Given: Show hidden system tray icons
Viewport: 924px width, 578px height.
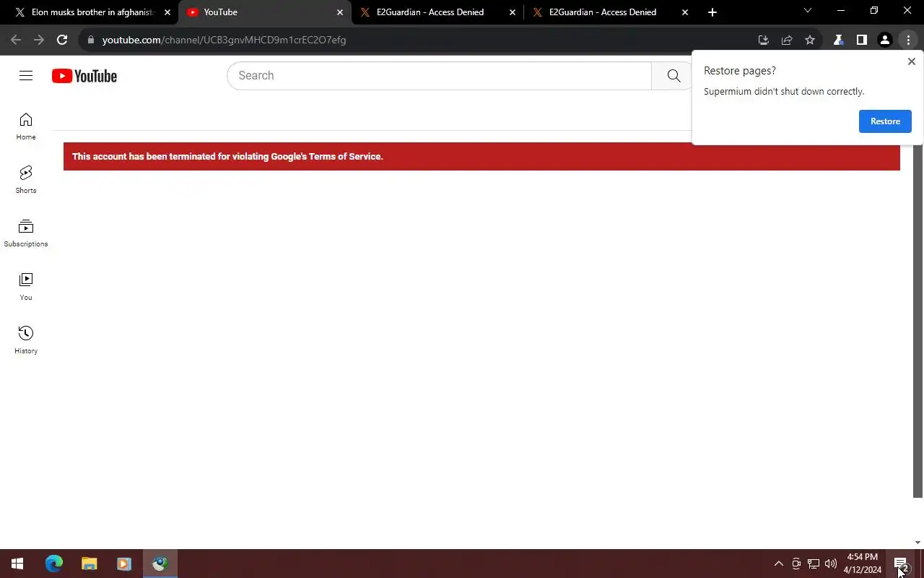Looking at the screenshot, I should point(779,564).
